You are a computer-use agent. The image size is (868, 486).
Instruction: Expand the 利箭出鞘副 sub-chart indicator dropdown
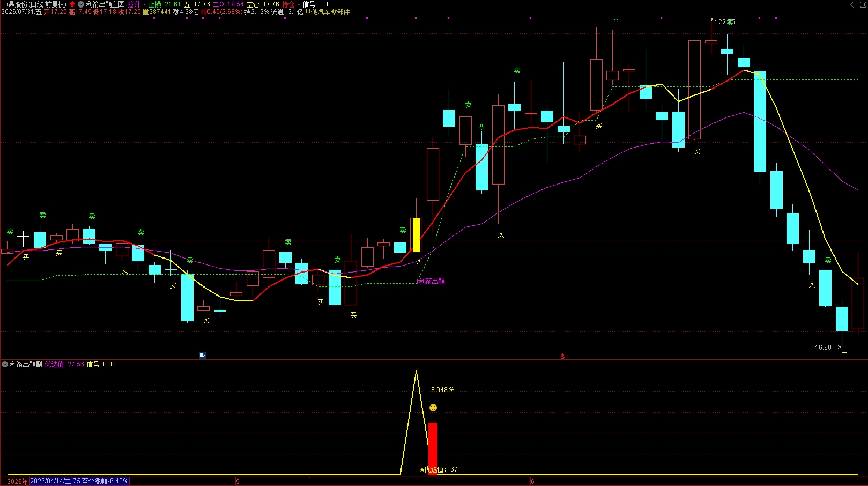point(5,364)
